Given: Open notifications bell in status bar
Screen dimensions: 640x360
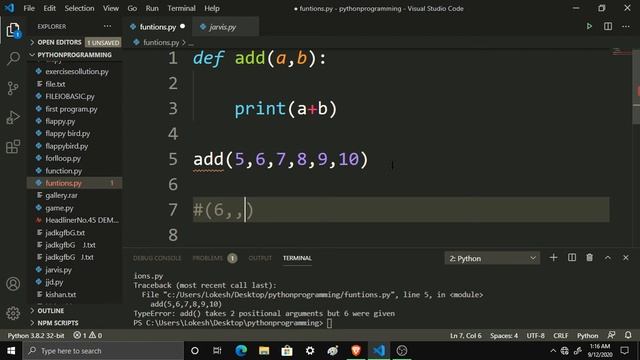Looking at the screenshot, I should pyautogui.click(x=628, y=335).
